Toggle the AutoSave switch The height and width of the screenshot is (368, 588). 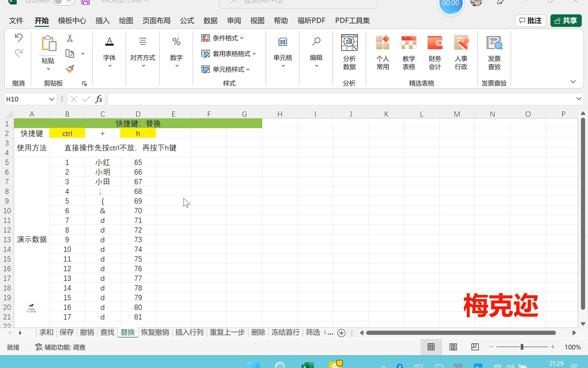[x=64, y=2]
